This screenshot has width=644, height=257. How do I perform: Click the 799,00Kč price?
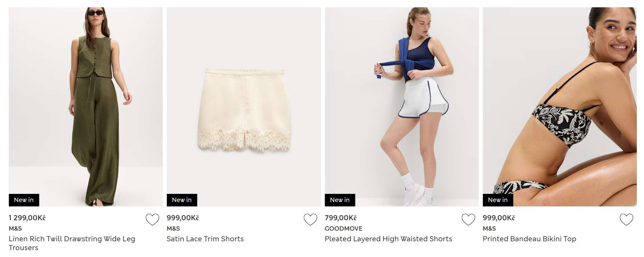(341, 218)
